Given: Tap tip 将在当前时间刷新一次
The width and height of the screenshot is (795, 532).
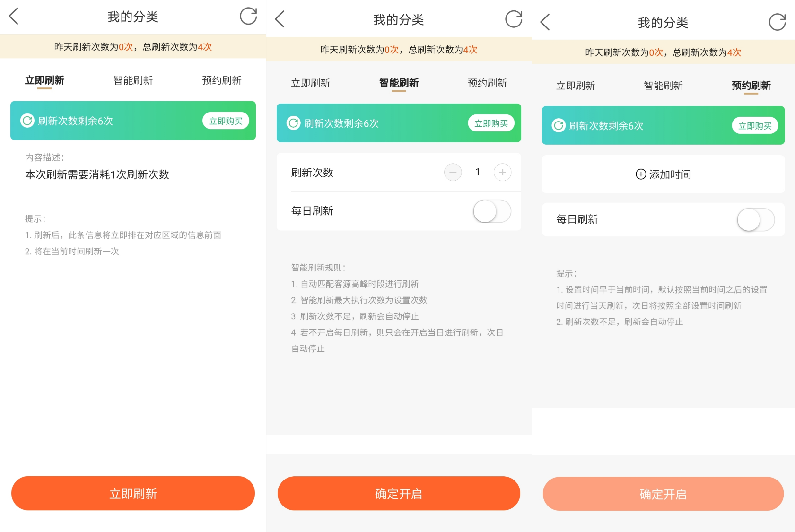Looking at the screenshot, I should tap(76, 251).
